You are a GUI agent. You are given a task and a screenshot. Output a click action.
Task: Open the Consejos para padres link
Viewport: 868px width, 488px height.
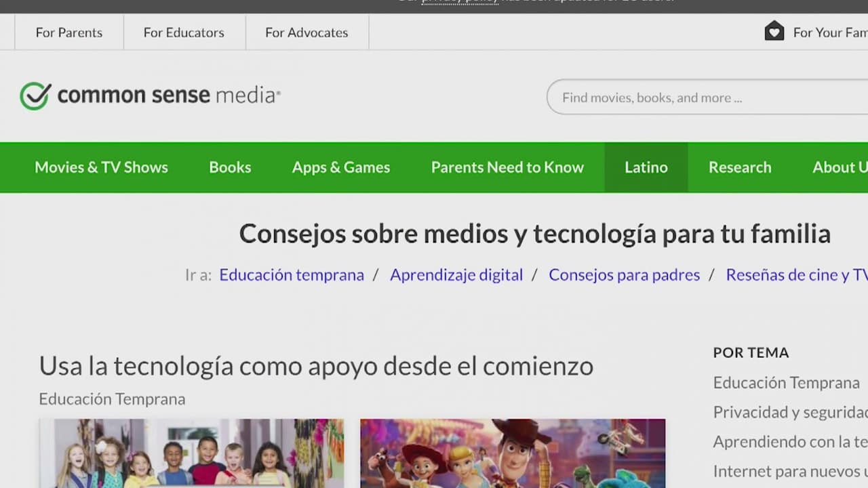624,274
